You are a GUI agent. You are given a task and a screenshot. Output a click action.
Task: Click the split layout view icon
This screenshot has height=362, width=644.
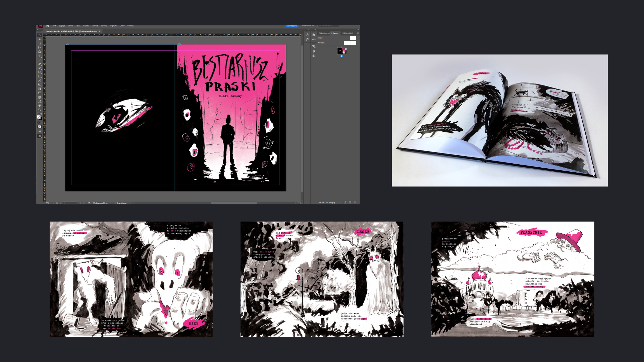click(x=299, y=203)
